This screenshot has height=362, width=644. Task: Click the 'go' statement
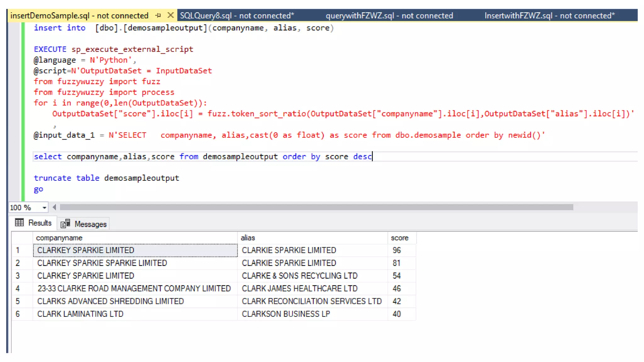tap(38, 189)
